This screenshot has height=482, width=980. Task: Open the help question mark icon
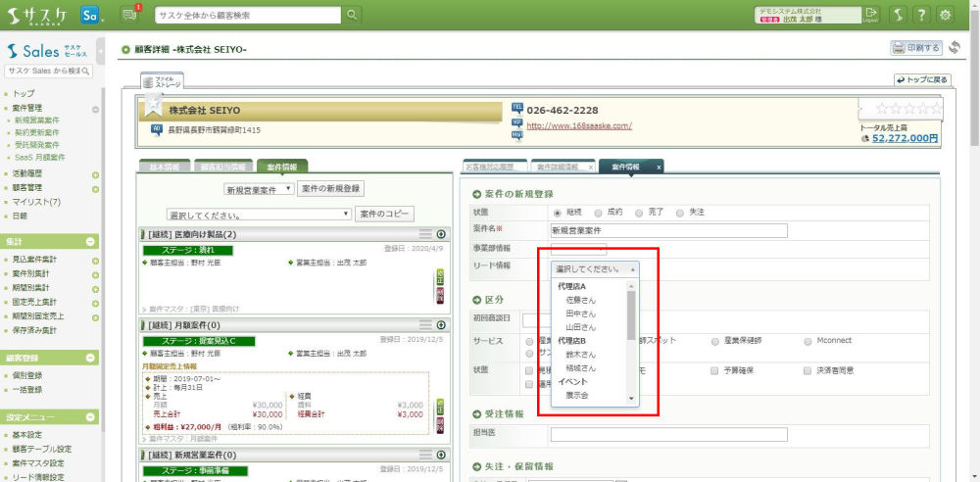pyautogui.click(x=921, y=15)
